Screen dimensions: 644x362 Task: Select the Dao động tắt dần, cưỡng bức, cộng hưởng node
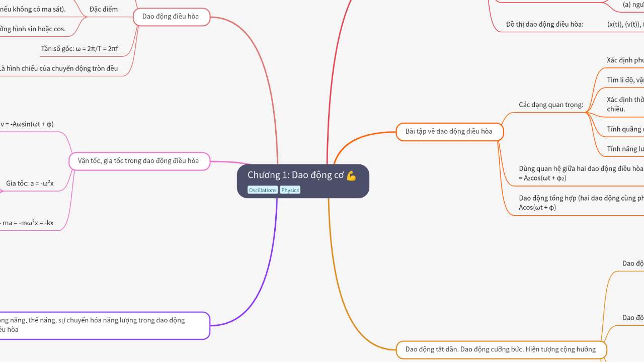[x=501, y=349]
